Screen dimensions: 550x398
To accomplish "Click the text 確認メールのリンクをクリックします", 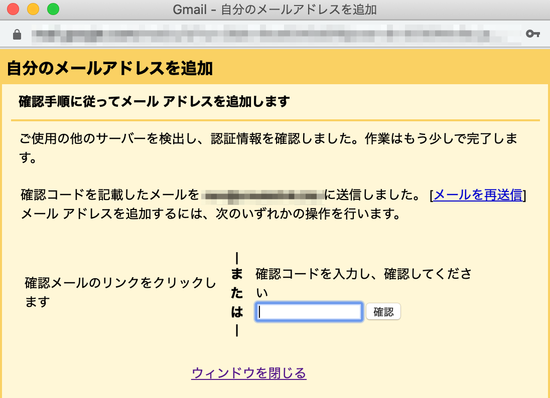I will pos(120,292).
